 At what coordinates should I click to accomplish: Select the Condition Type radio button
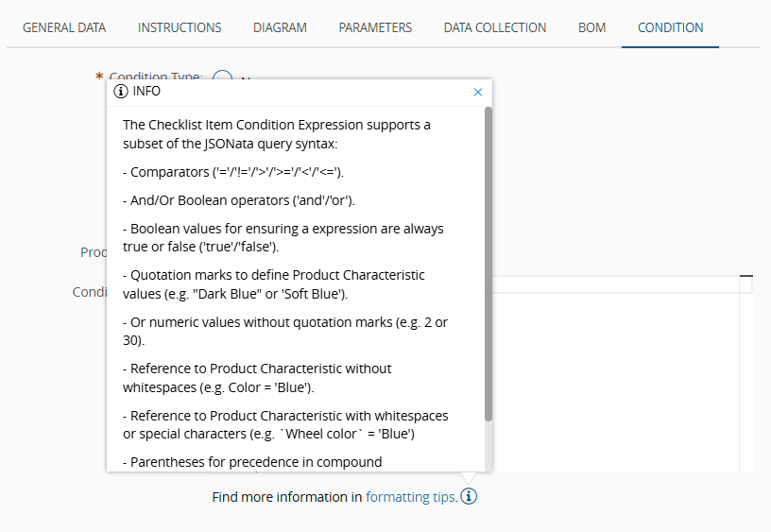[222, 77]
